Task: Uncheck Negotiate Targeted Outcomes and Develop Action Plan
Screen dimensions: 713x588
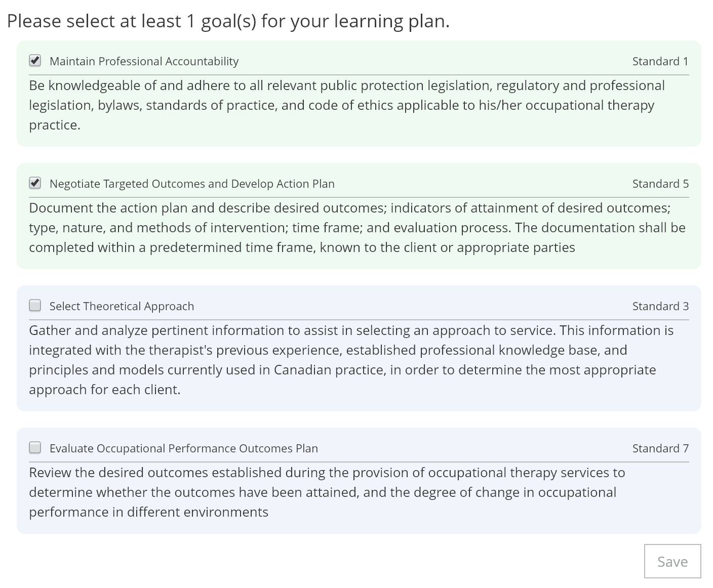Action: click(x=35, y=183)
